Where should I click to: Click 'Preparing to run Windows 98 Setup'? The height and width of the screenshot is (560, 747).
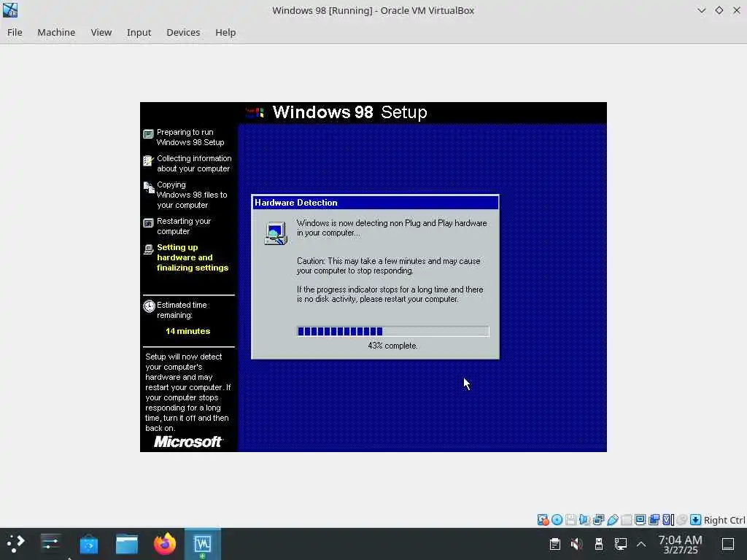pyautogui.click(x=190, y=137)
